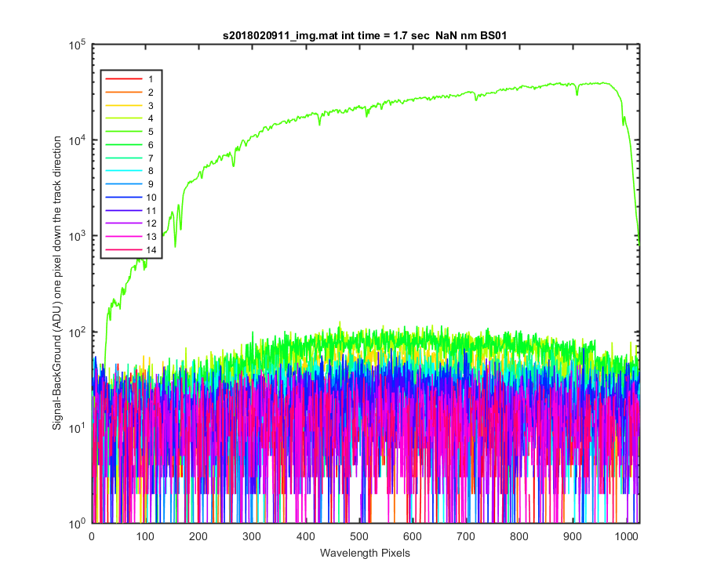Pick the orange line sample for legend entry 2
The image size is (706, 588).
tap(124, 93)
